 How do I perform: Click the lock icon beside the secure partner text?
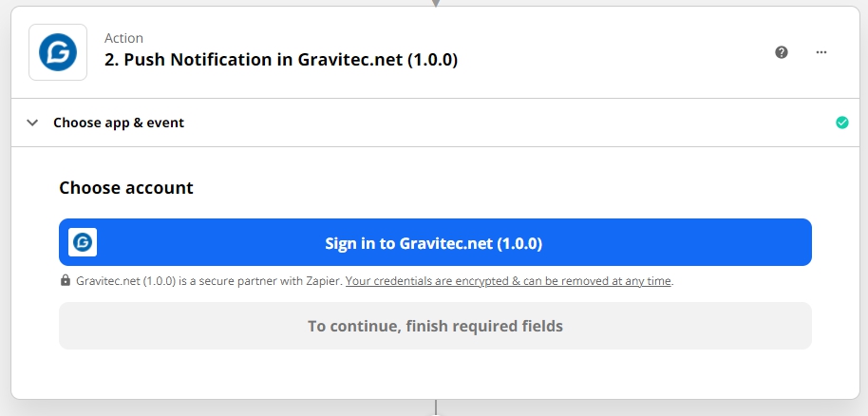click(66, 280)
